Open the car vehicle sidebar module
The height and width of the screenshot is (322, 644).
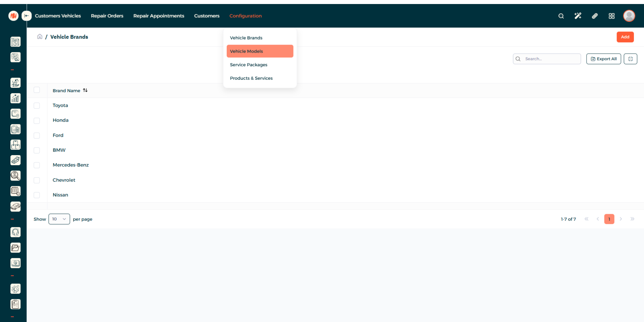pyautogui.click(x=15, y=207)
